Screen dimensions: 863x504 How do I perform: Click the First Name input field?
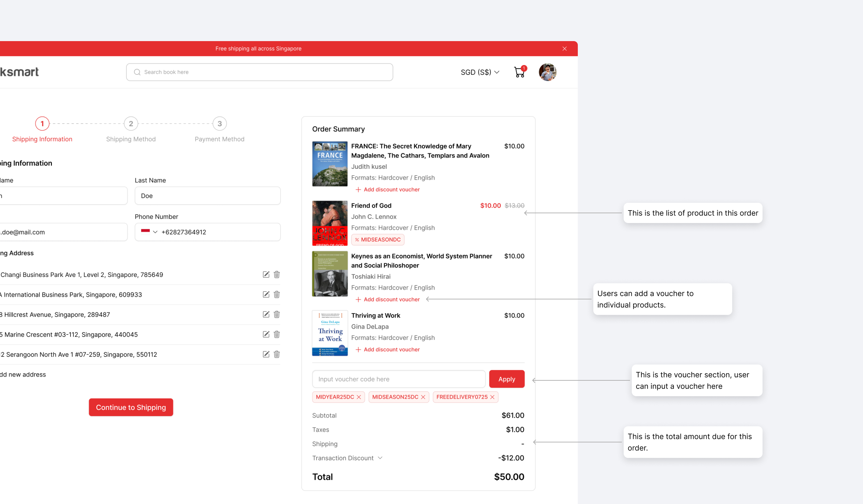pos(64,196)
